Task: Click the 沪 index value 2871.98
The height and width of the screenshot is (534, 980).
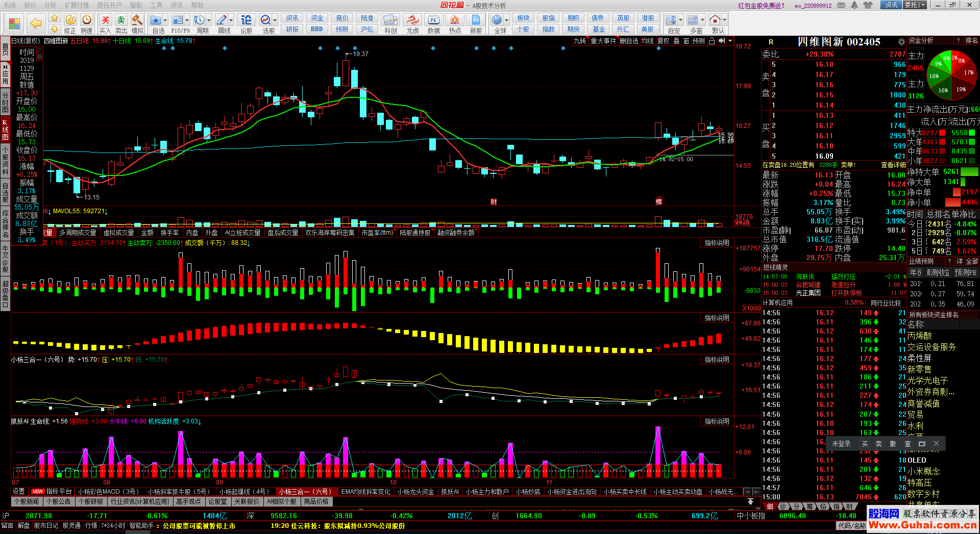Action: (39, 516)
